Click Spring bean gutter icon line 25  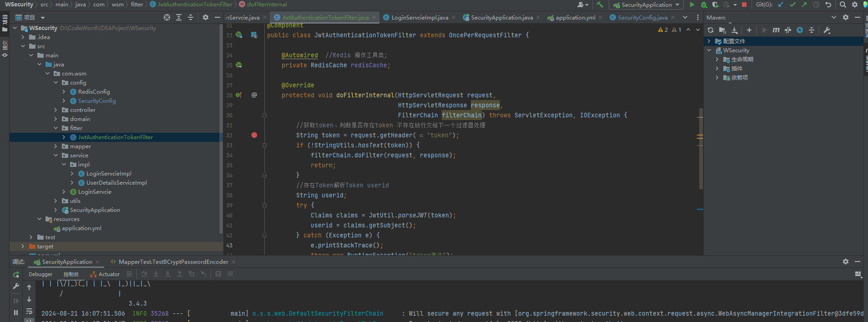point(239,65)
